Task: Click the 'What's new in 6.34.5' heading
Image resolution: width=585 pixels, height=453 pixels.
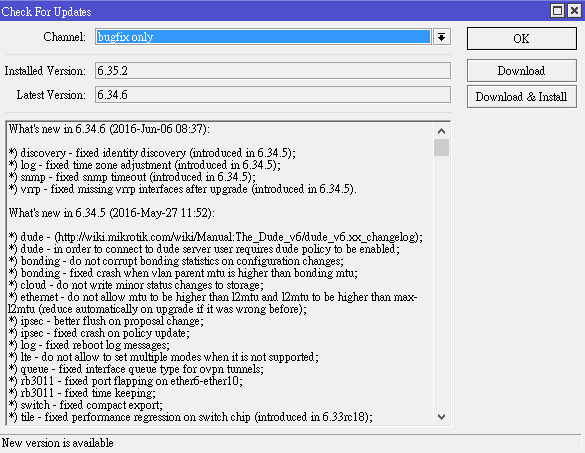Action: coord(112,213)
